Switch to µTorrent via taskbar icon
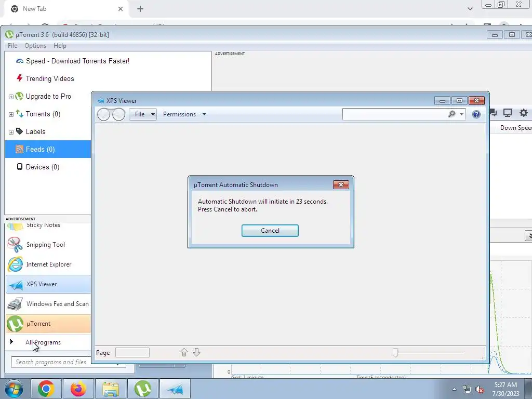The height and width of the screenshot is (399, 532). pos(143,389)
